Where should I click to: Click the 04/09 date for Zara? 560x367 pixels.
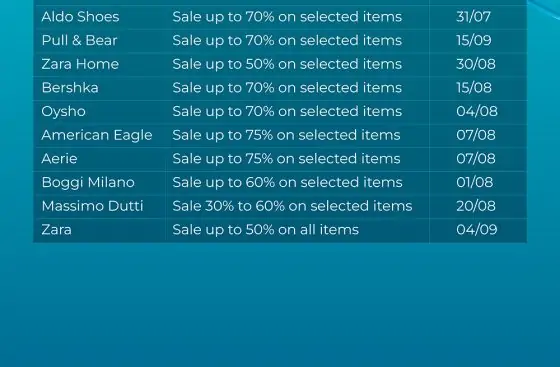476,230
